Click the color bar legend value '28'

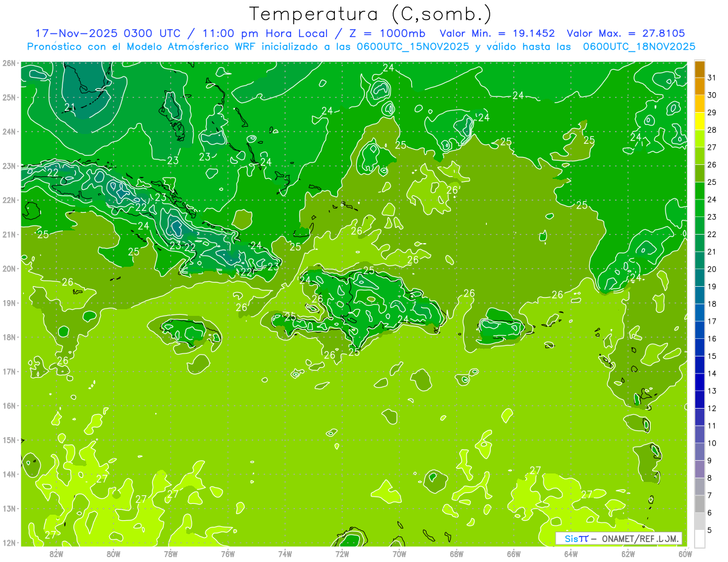coord(712,130)
